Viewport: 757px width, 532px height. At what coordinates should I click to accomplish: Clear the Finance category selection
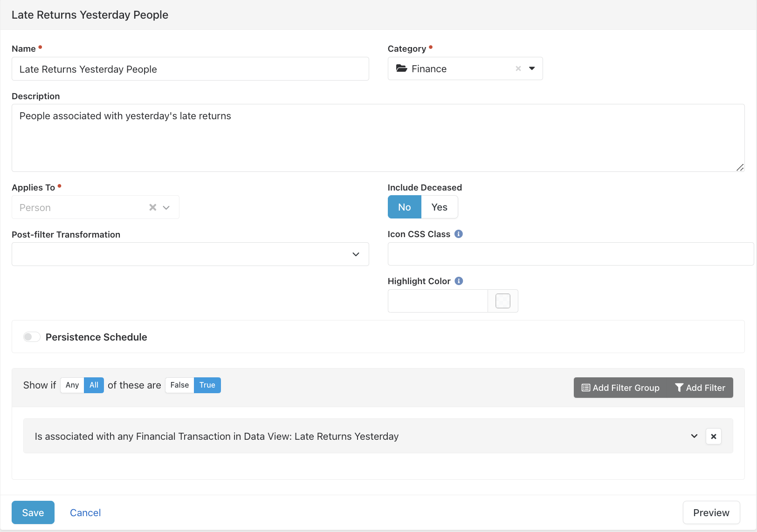518,68
